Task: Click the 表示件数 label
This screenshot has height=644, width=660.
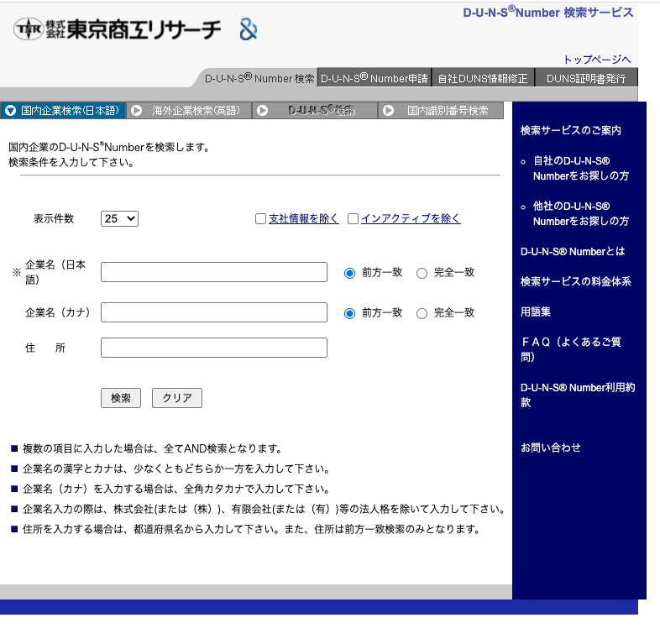Action: coord(54,218)
